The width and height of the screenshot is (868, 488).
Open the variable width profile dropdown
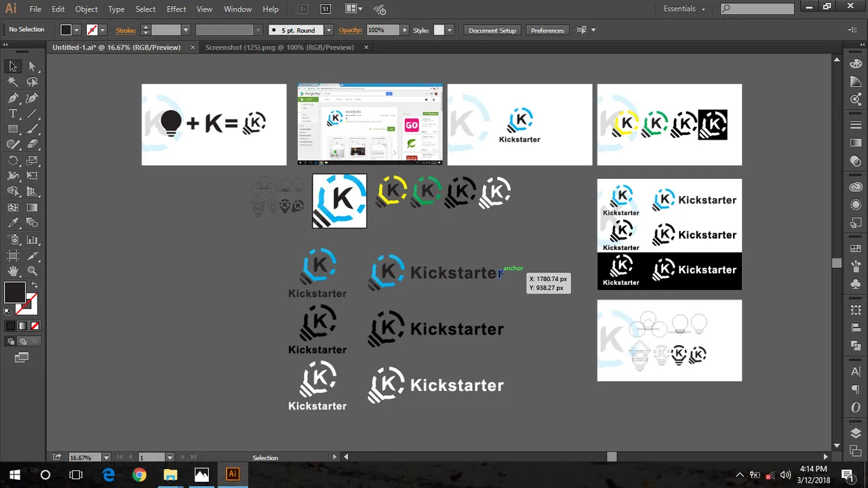coord(258,30)
